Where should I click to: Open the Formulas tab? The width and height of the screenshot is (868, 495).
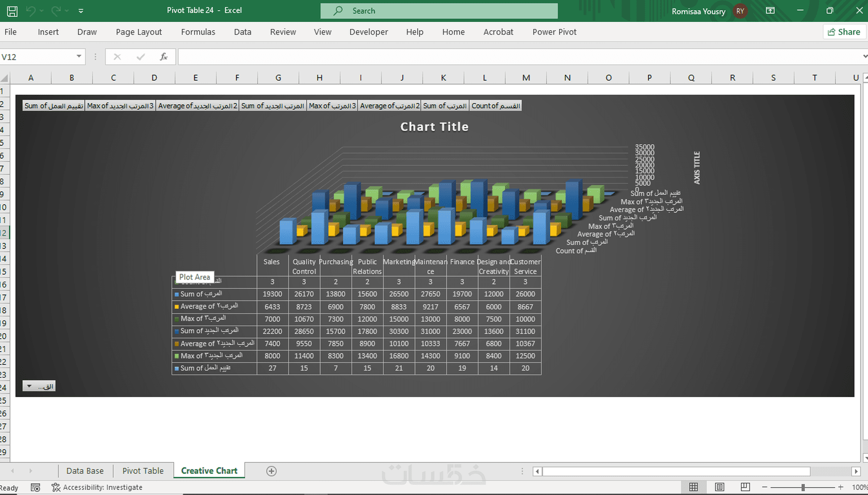(x=198, y=32)
